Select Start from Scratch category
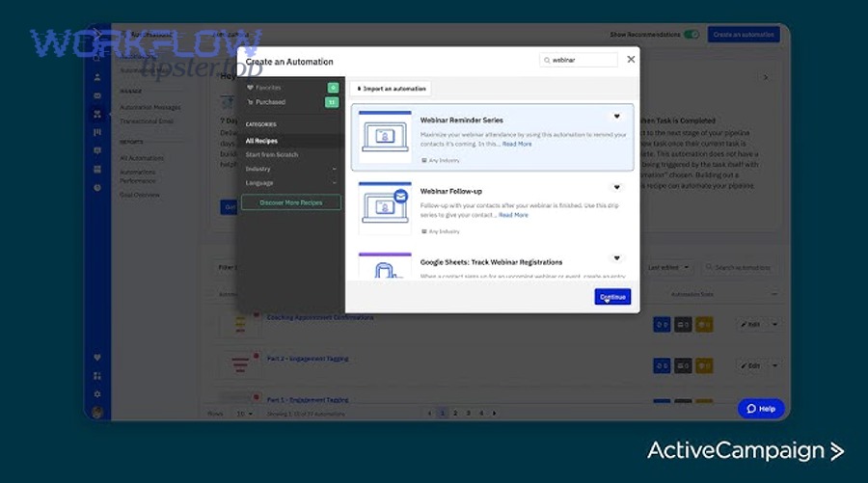The height and width of the screenshot is (483, 868). (272, 155)
